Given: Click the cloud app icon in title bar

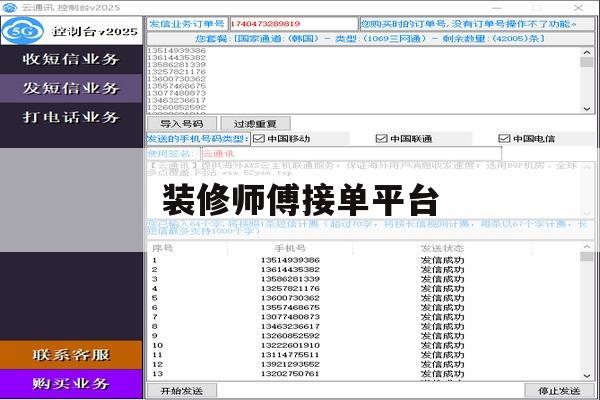Looking at the screenshot, I should 10,7.
